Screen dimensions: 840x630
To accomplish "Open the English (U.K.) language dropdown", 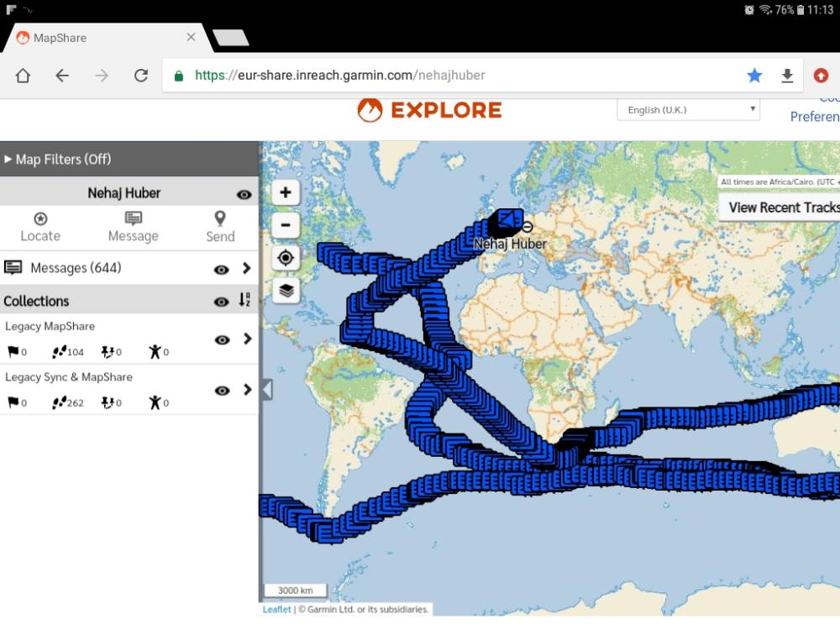I will pyautogui.click(x=688, y=110).
